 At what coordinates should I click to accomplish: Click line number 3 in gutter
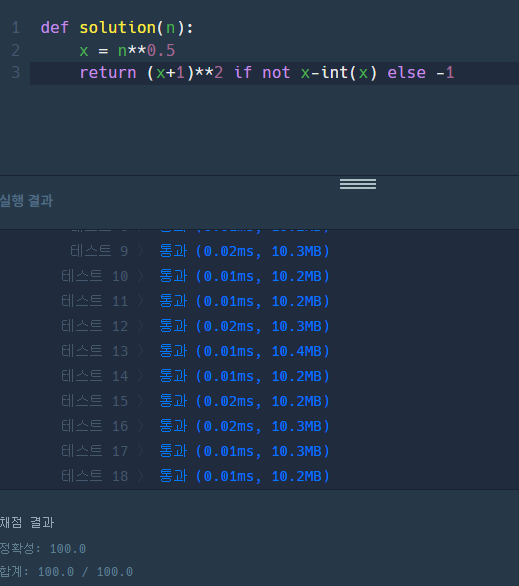pos(16,73)
